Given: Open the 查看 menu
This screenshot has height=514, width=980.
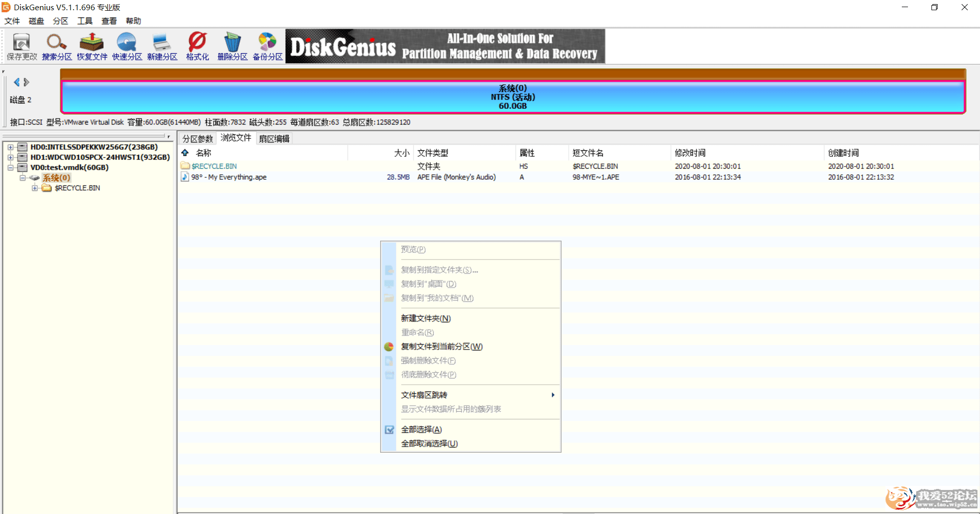Looking at the screenshot, I should click(109, 21).
